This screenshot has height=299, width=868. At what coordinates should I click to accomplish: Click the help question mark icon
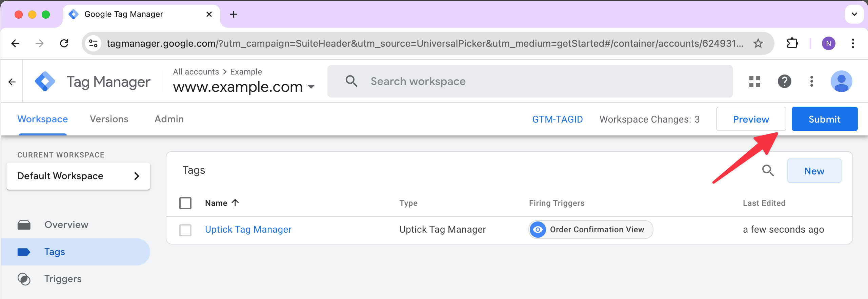coord(784,82)
